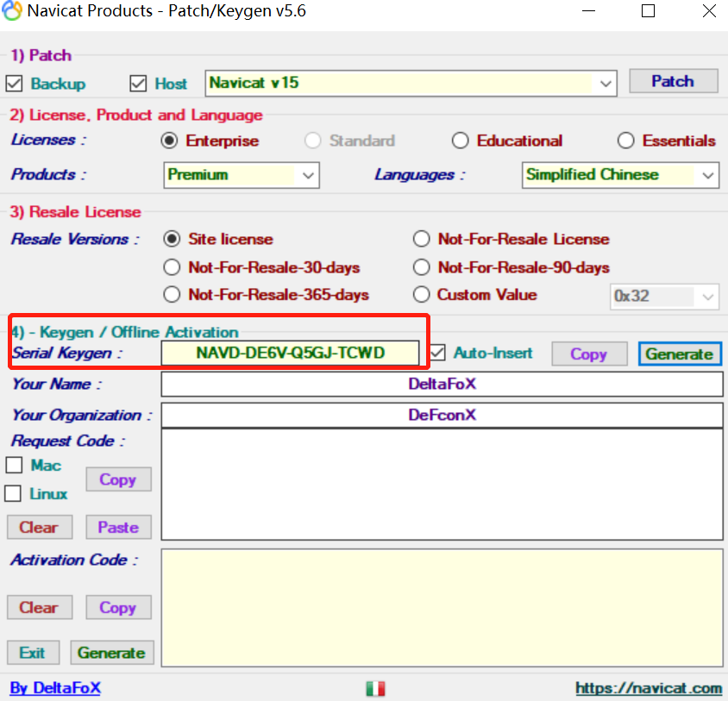Select the Essentials license option
Screen dimensions: 728x701
(x=626, y=141)
